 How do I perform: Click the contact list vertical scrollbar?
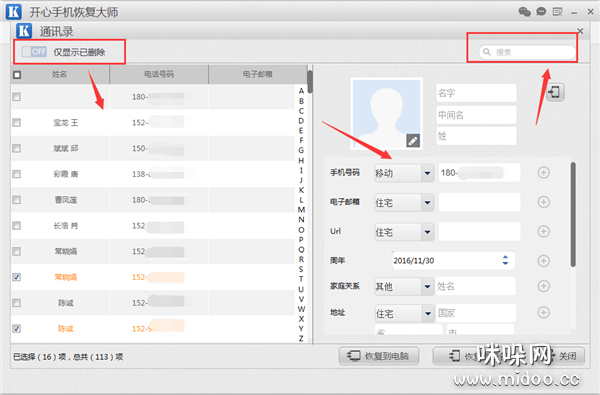pyautogui.click(x=310, y=82)
